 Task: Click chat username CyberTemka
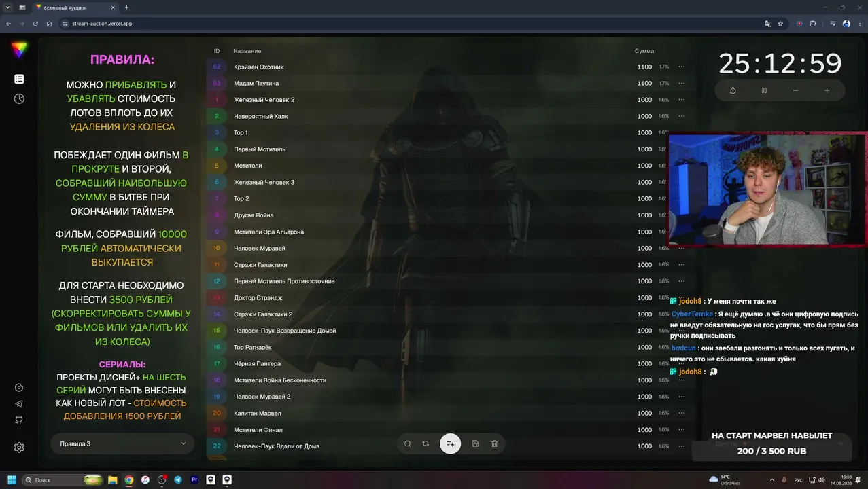click(692, 314)
